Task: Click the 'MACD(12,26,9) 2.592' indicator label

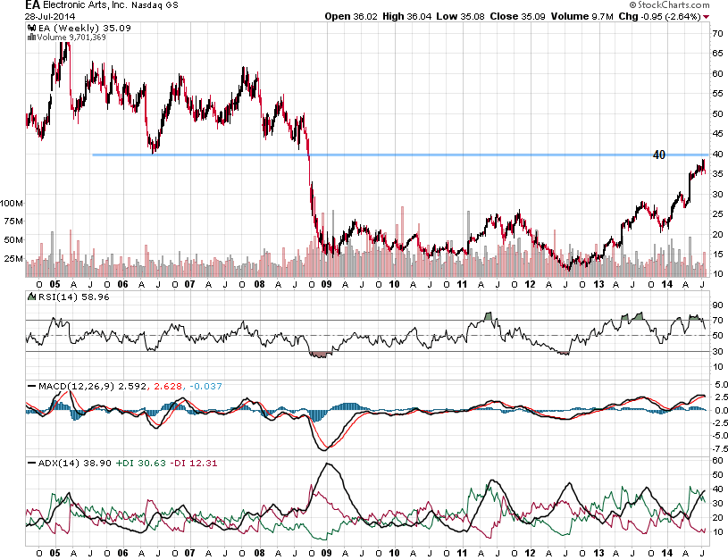Action: 92,387
